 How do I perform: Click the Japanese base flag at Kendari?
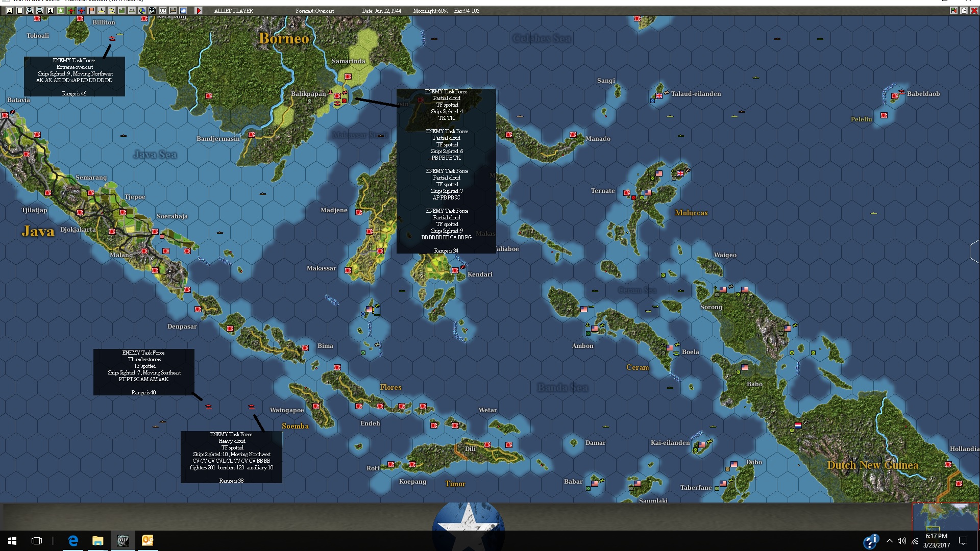[x=455, y=270]
